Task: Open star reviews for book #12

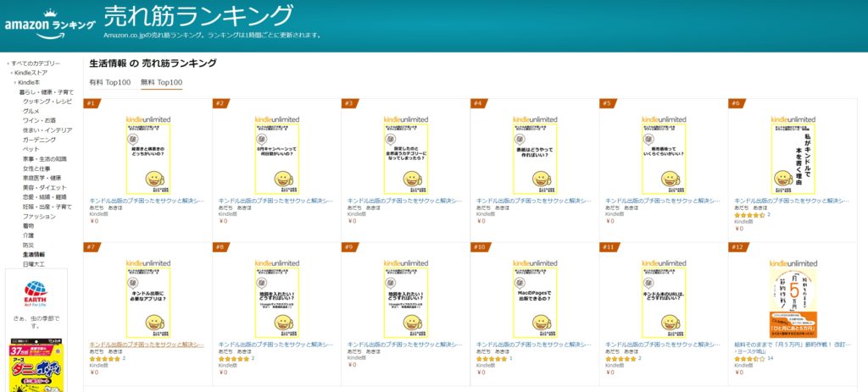Action: pos(748,358)
